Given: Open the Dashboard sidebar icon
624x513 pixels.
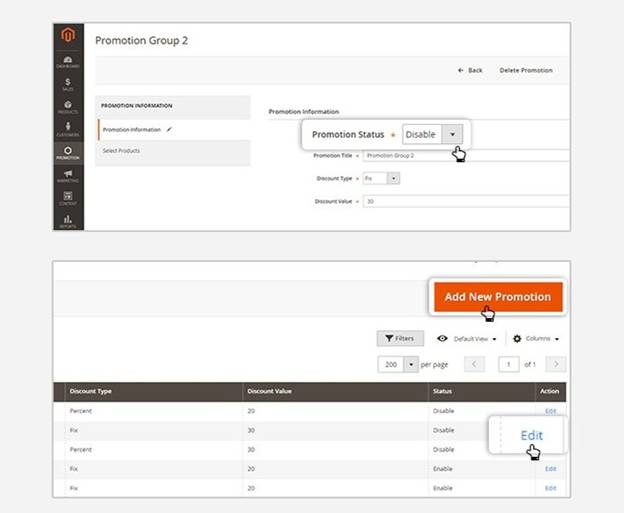Looking at the screenshot, I should click(x=68, y=62).
